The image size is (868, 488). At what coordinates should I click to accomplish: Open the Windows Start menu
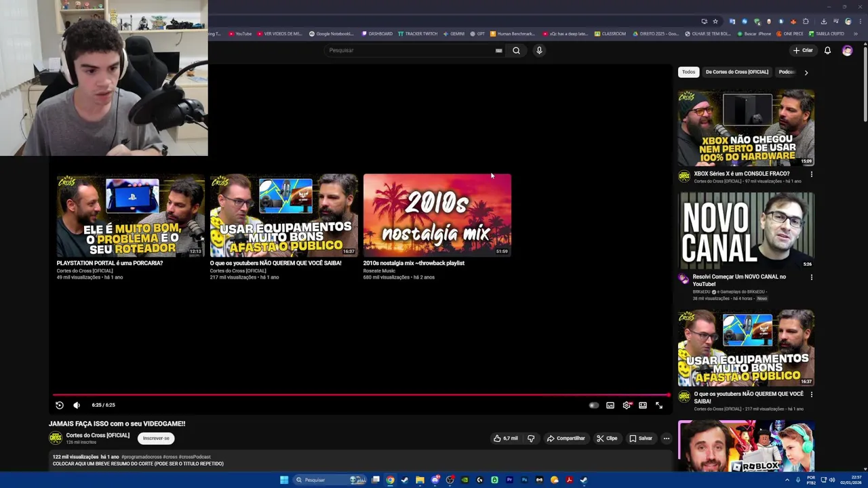[284, 480]
